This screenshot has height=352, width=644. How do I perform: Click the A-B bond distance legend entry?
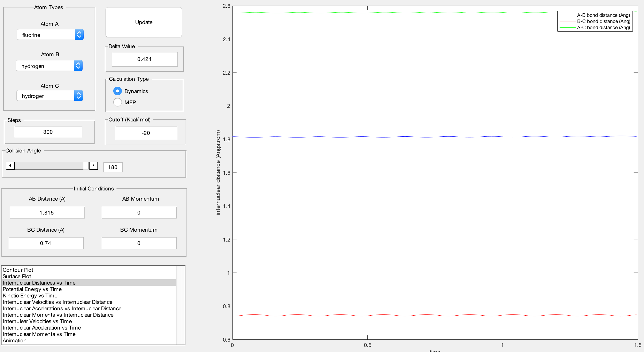(595, 15)
